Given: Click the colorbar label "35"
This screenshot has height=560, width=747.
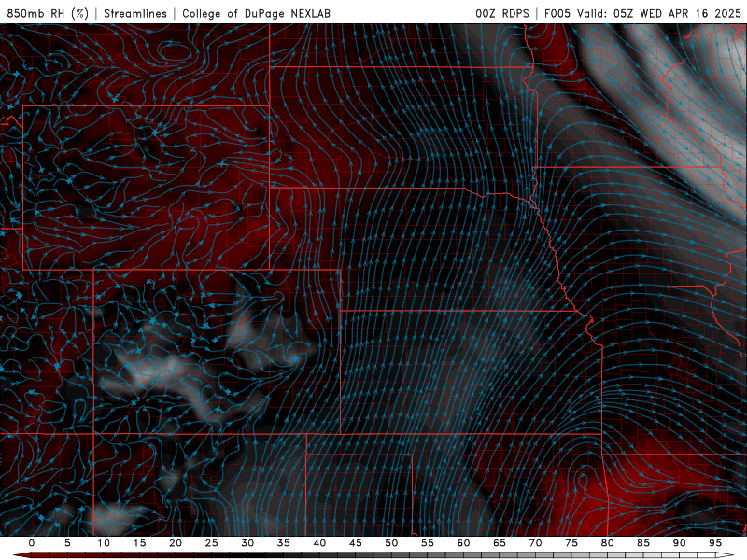Looking at the screenshot, I should [284, 543].
